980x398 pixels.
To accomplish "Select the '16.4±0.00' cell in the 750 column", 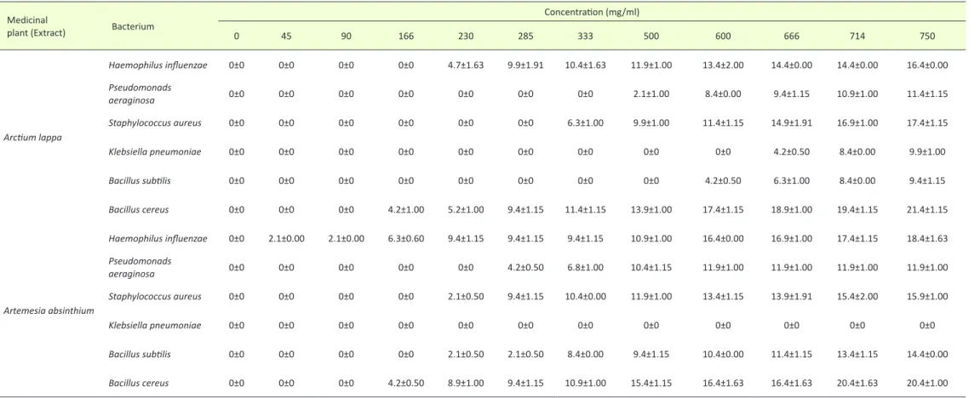I will point(927,65).
